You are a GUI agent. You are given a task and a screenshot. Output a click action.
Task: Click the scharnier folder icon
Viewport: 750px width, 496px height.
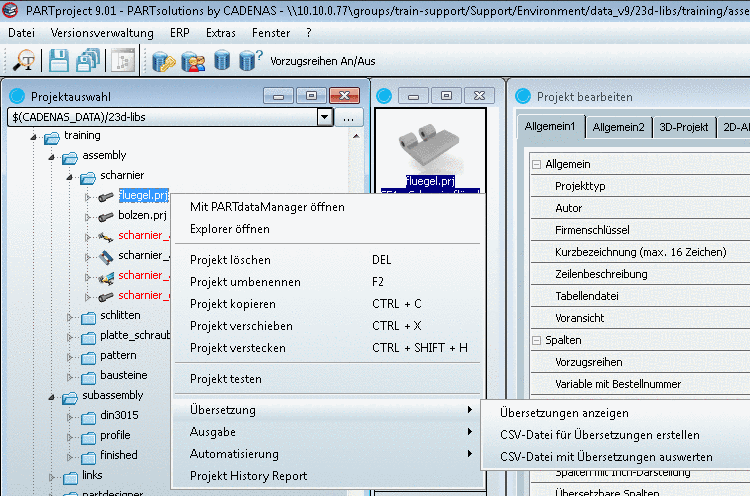[x=88, y=178]
